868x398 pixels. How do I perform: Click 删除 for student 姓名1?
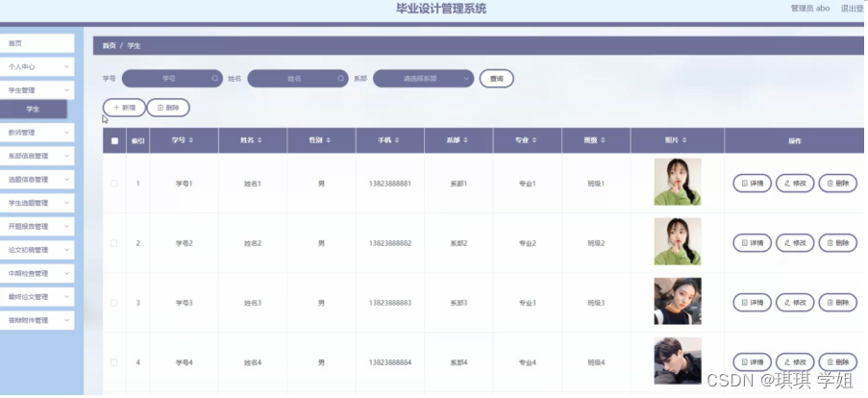click(838, 184)
